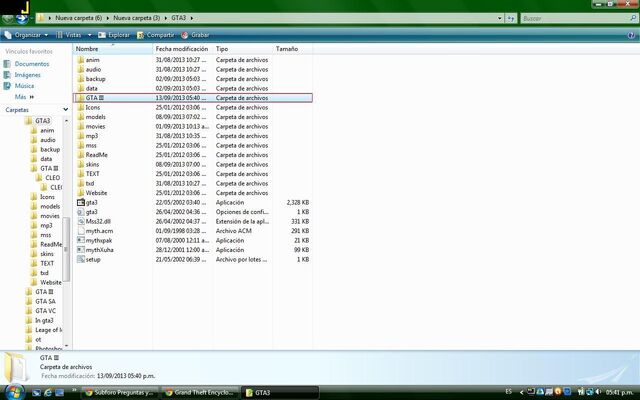Click the folder tree vertical scrollbar
Screen dimensions: 640x400
click(x=66, y=249)
